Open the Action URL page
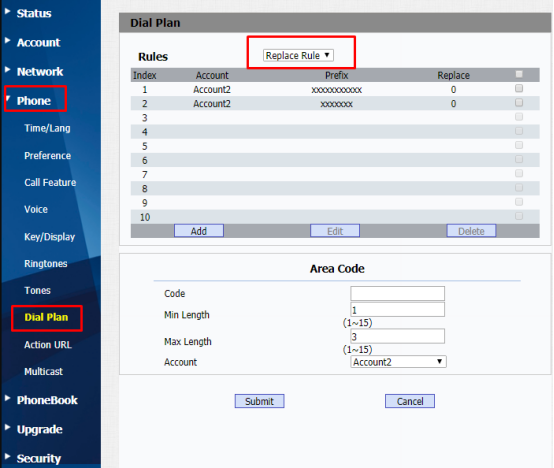Image resolution: width=554 pixels, height=468 pixels. pyautogui.click(x=48, y=345)
